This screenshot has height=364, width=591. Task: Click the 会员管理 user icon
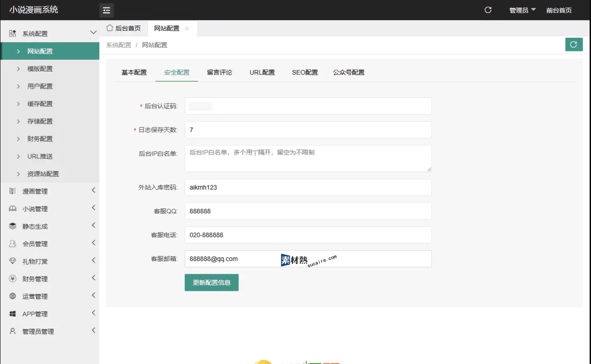click(12, 244)
